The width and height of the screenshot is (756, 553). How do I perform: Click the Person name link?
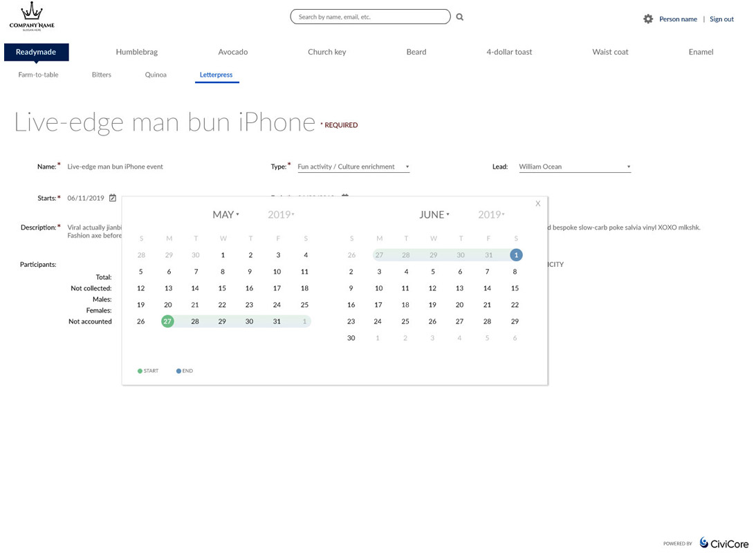678,19
